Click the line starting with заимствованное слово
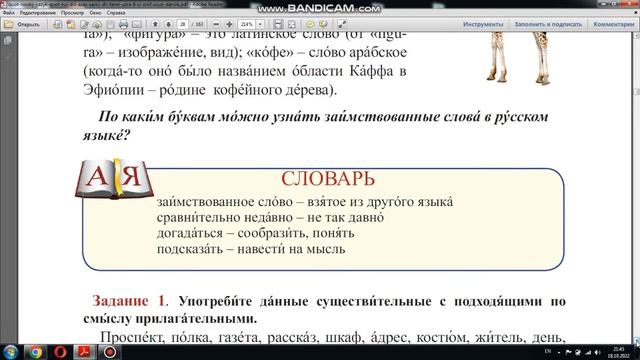This screenshot has height=360, width=640. coord(305,202)
